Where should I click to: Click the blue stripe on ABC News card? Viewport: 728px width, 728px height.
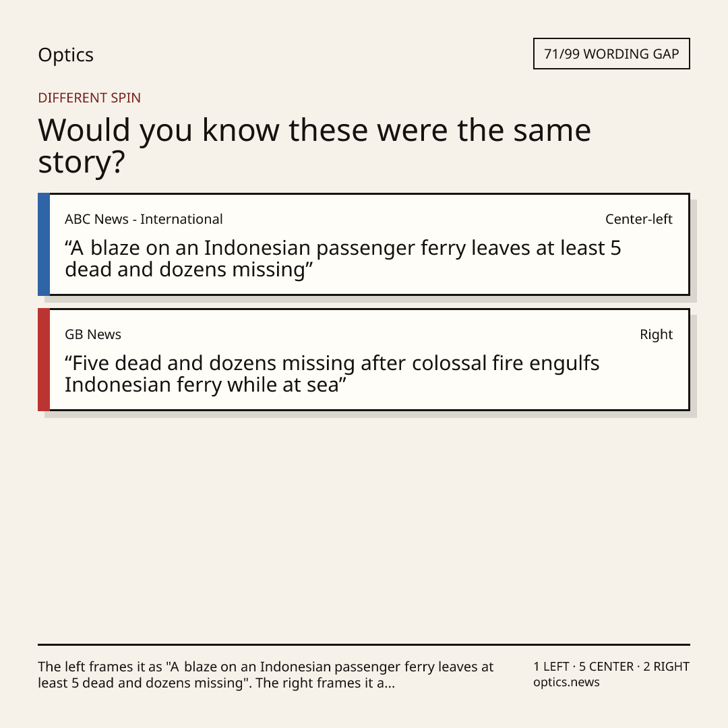pyautogui.click(x=44, y=244)
